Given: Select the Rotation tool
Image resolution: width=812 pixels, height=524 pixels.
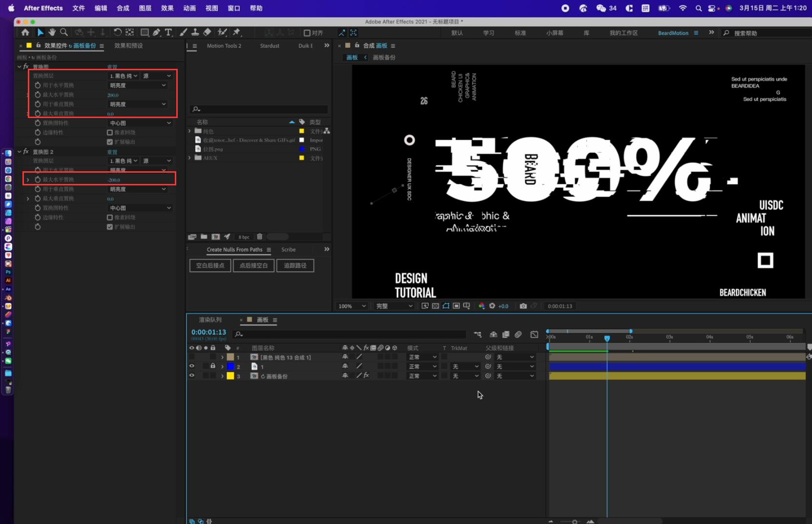Looking at the screenshot, I should coord(118,32).
